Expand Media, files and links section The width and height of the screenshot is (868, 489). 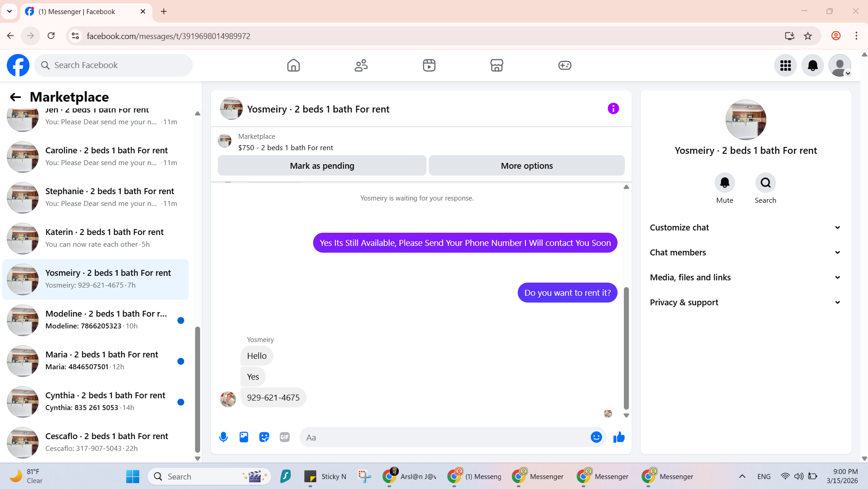tap(745, 278)
